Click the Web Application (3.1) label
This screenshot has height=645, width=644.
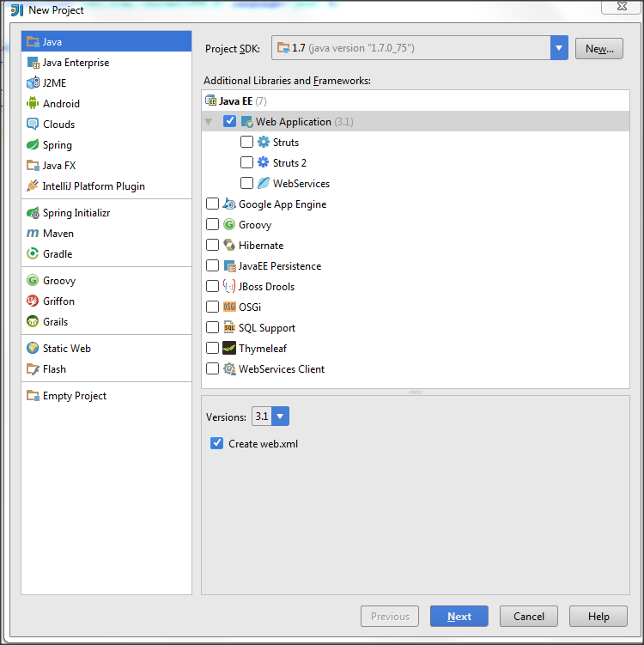[305, 122]
